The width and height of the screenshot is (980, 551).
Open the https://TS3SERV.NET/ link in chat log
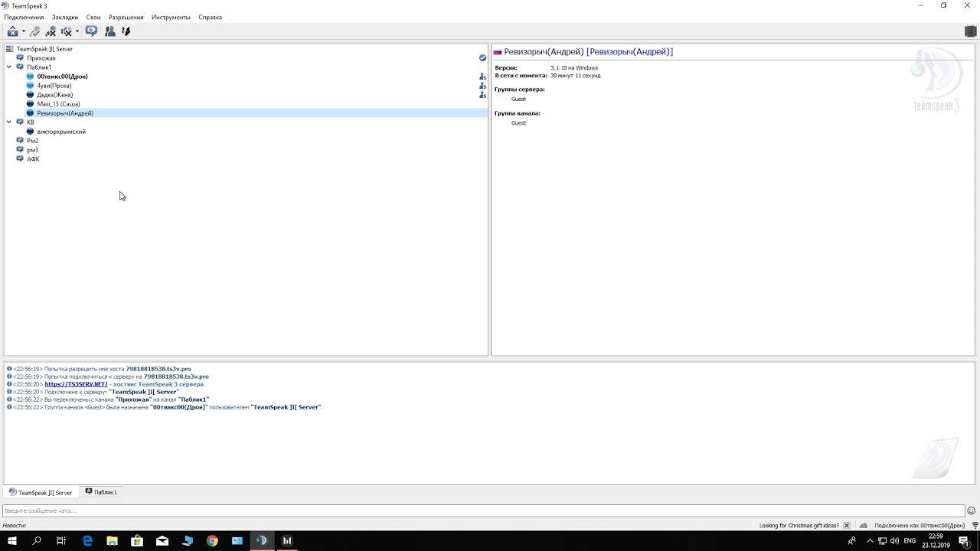click(76, 384)
